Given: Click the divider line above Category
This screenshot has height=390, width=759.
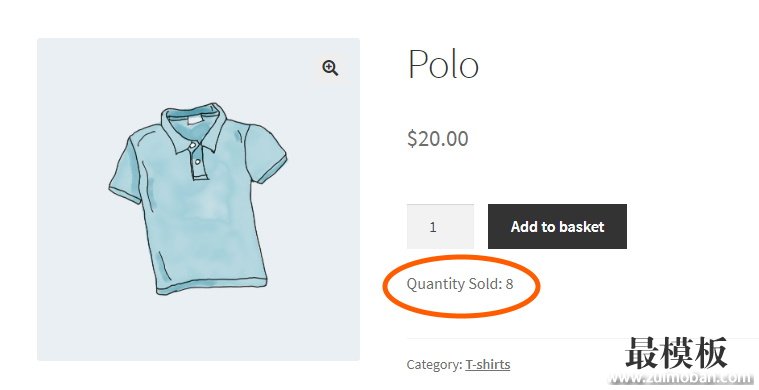Looking at the screenshot, I should (x=583, y=339).
